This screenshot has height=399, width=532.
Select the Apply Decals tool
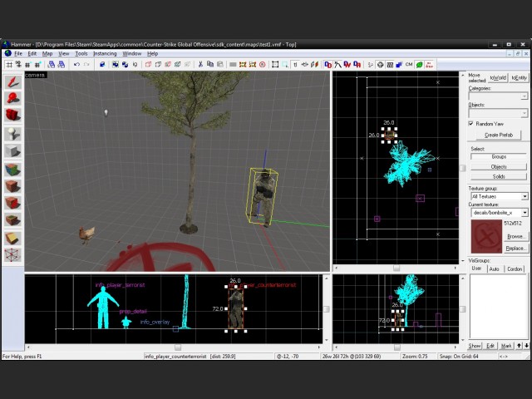(12, 203)
